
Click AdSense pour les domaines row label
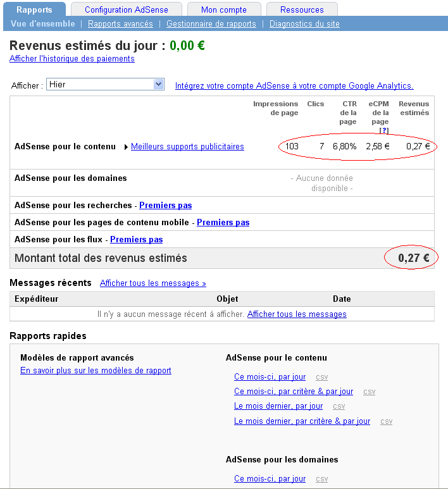click(71, 178)
